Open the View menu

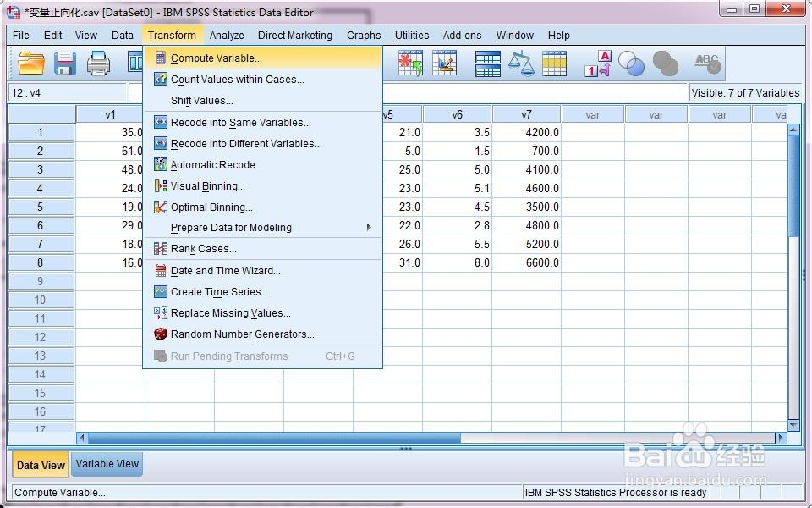pyautogui.click(x=86, y=36)
